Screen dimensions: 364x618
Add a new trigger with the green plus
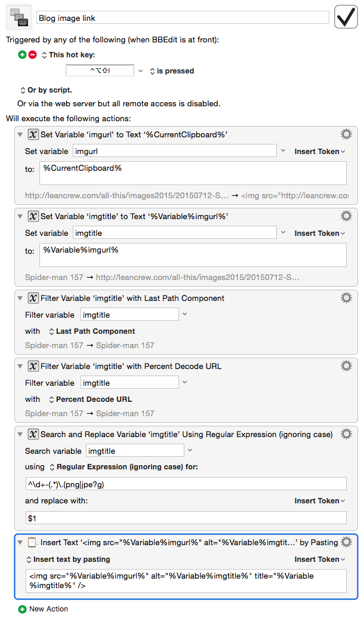(x=21, y=54)
